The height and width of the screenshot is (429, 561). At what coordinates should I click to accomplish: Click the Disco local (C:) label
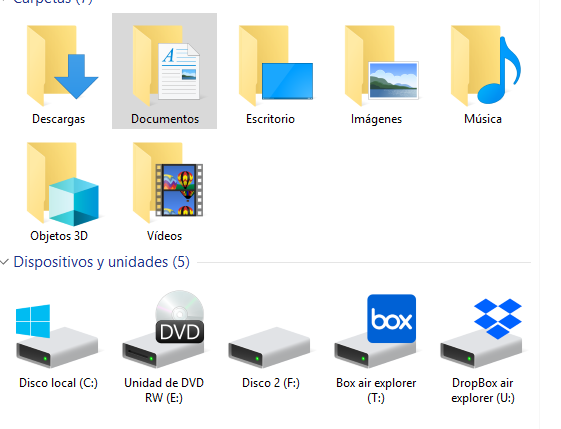pos(58,383)
